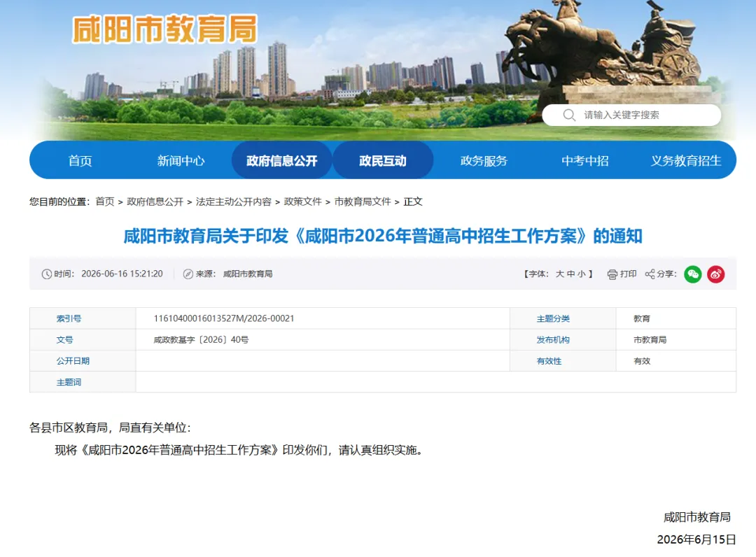
Task: Click the 教育 topic category value
Action: click(x=642, y=318)
